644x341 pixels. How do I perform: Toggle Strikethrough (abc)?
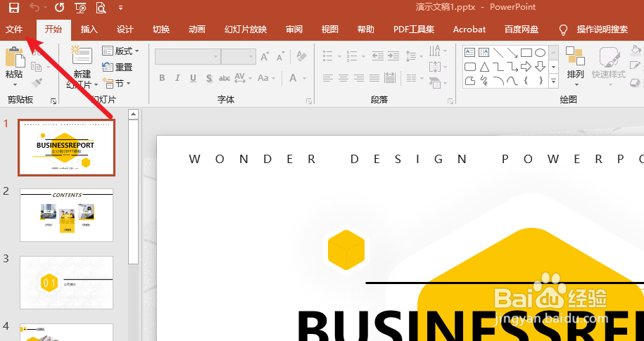pyautogui.click(x=225, y=78)
